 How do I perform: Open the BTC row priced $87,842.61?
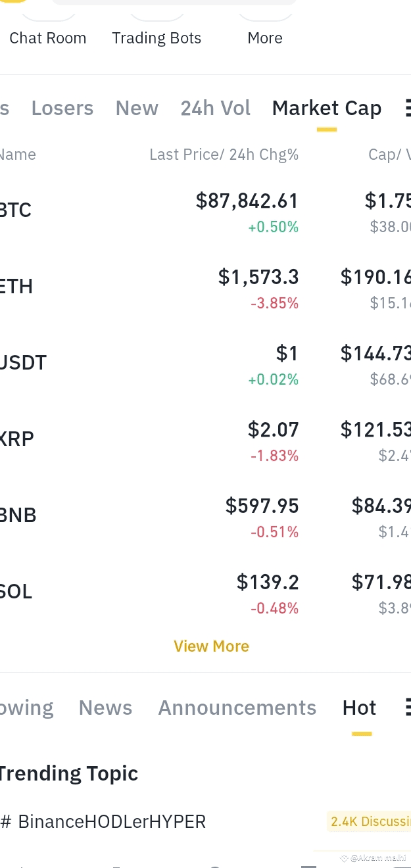(205, 210)
